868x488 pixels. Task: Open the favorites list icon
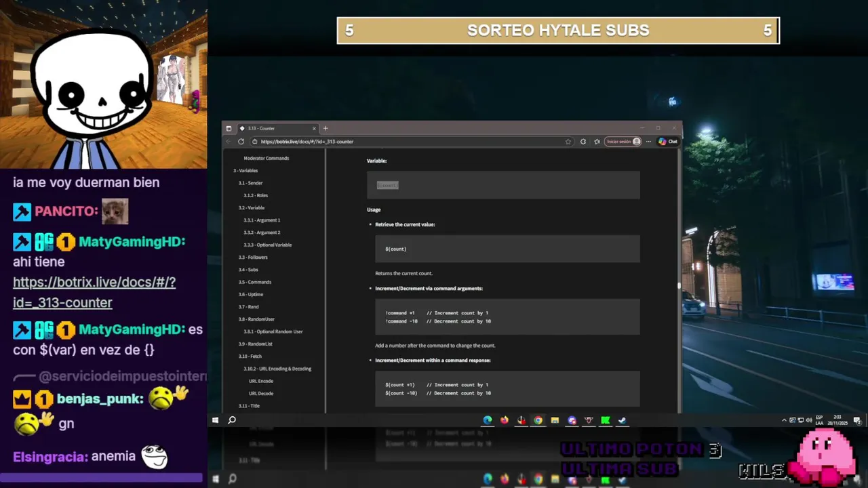tap(597, 142)
